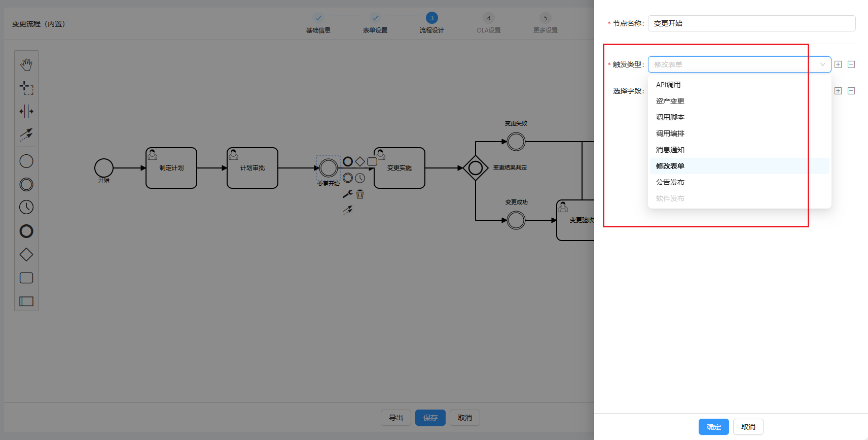Choose 调用脚本 option
This screenshot has height=440, width=868.
tap(739, 117)
